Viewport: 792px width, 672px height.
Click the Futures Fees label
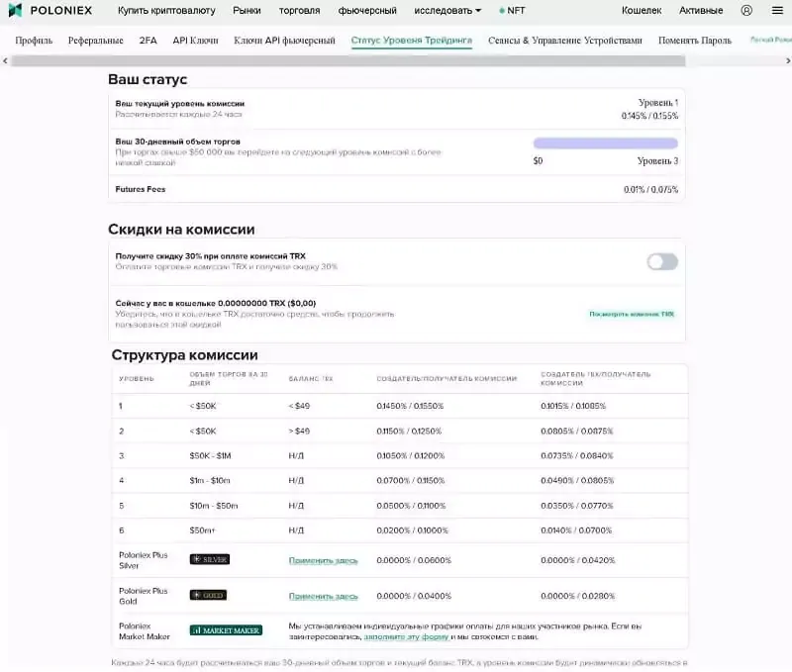coord(141,189)
